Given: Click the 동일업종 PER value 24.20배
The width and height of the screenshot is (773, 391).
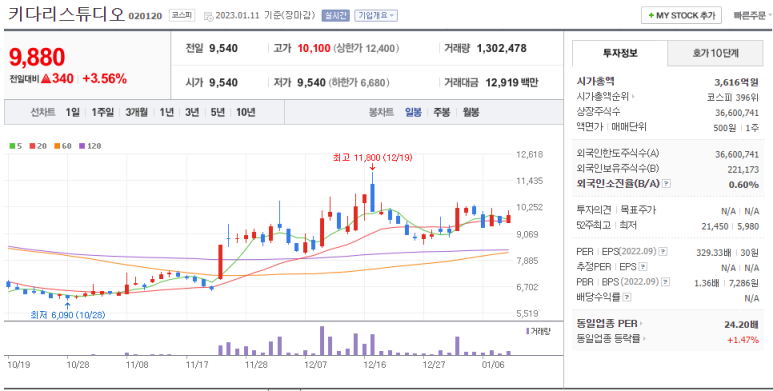Looking at the screenshot, I should (x=741, y=324).
